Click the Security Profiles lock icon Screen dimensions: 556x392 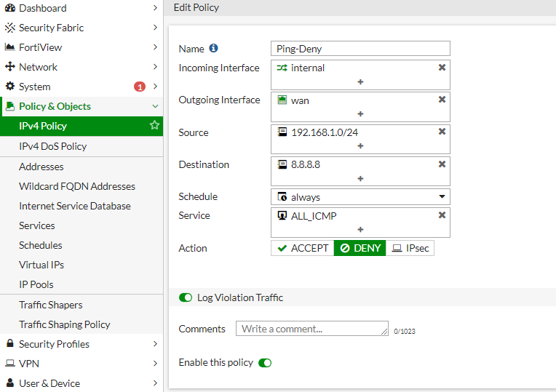point(10,343)
